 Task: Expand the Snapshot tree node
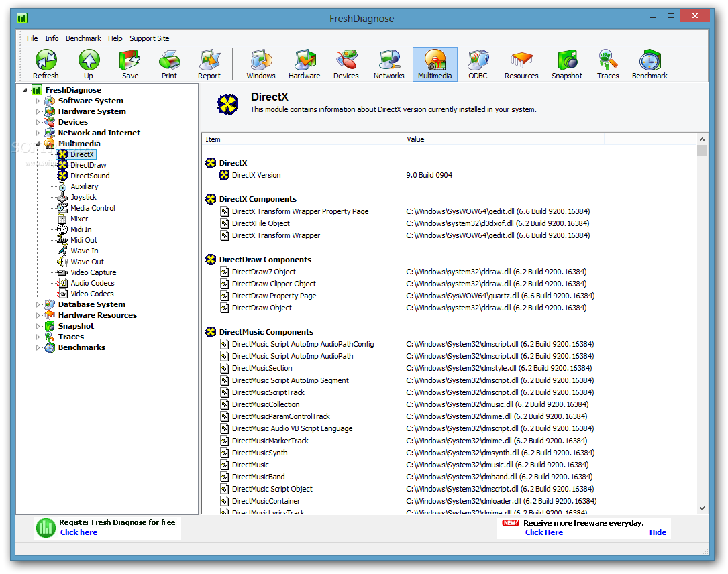[x=38, y=326]
